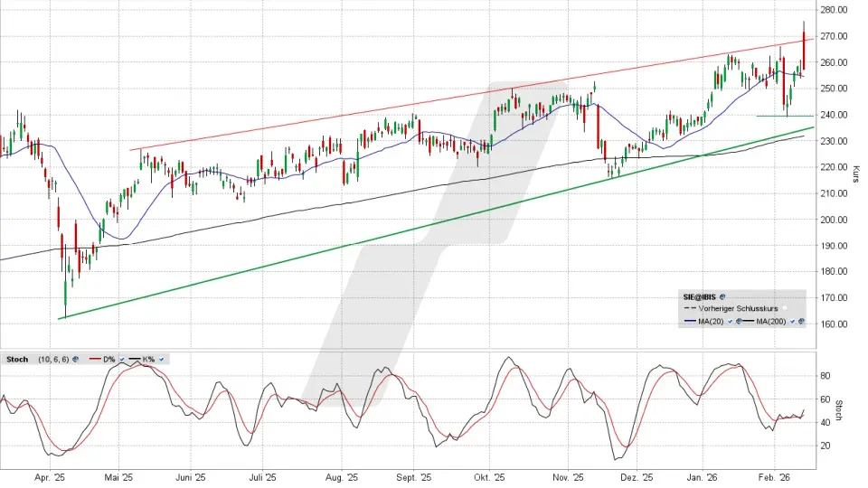This screenshot has height=488, width=868.
Task: Click the short green support line at 240
Action: tap(785, 116)
